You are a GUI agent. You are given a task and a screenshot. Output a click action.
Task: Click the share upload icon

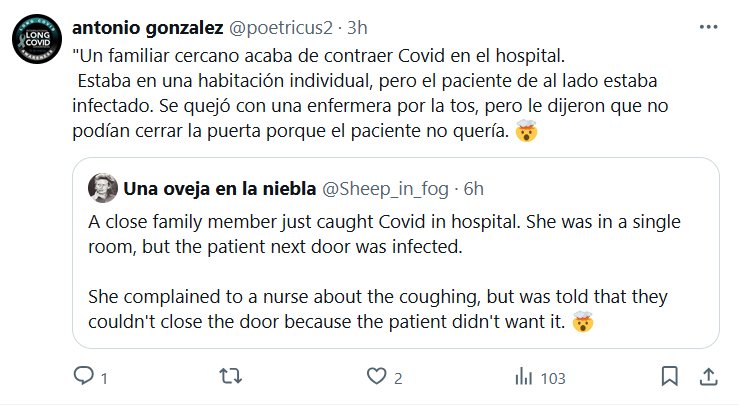pyautogui.click(x=706, y=377)
